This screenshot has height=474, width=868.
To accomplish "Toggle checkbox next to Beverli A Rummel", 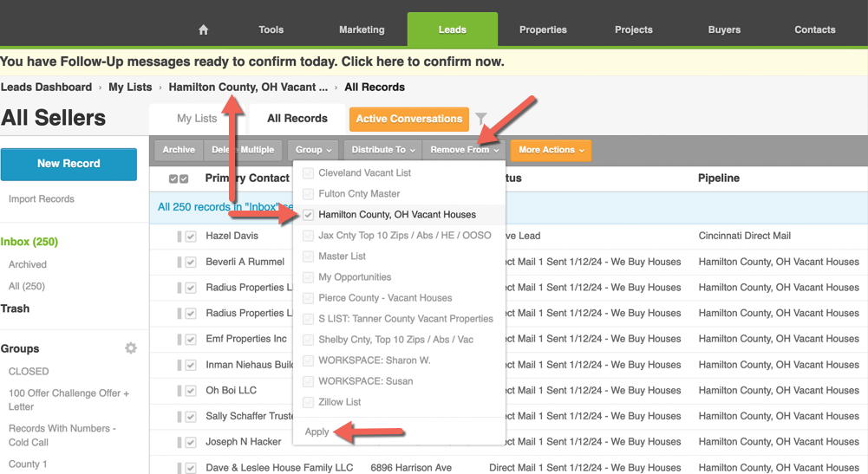I will (191, 262).
